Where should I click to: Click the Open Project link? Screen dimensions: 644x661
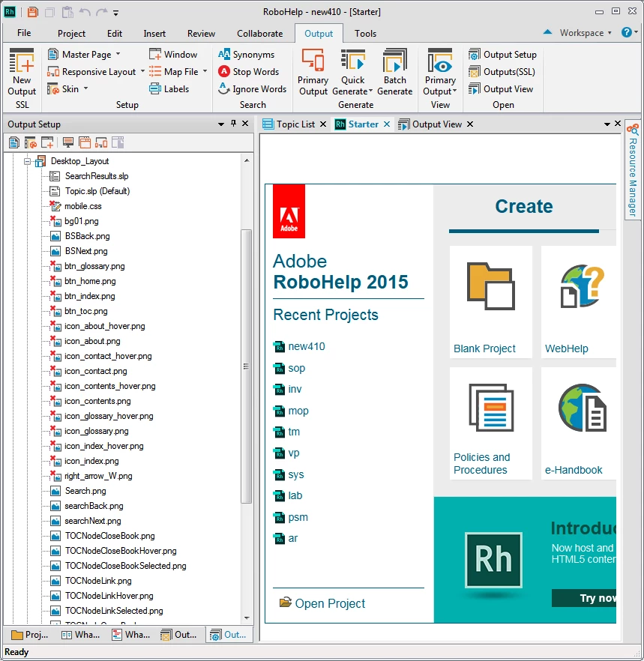click(330, 604)
